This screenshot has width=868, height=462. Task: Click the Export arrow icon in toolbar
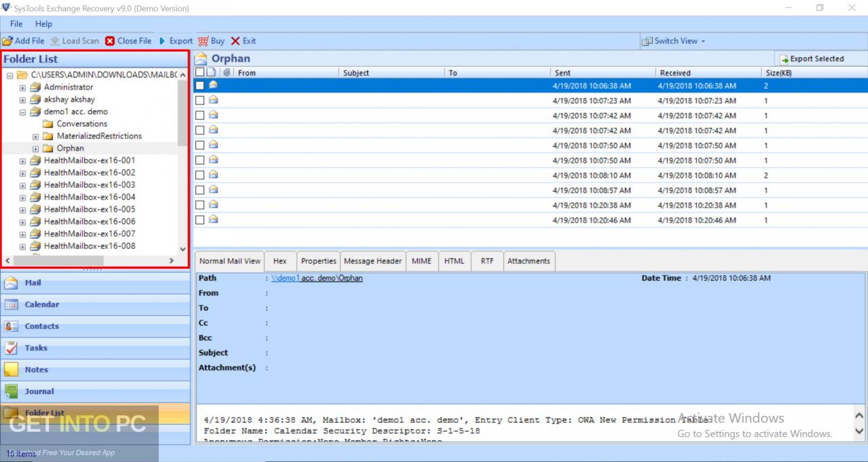click(x=162, y=41)
